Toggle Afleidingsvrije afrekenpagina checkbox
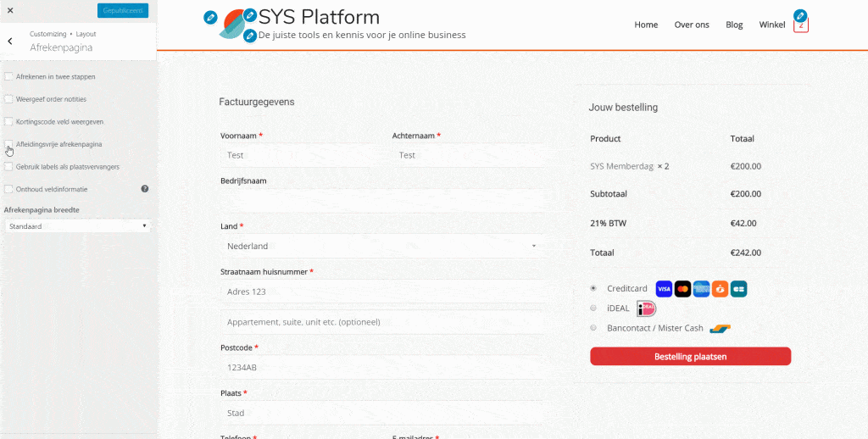This screenshot has height=439, width=868. pos(8,144)
